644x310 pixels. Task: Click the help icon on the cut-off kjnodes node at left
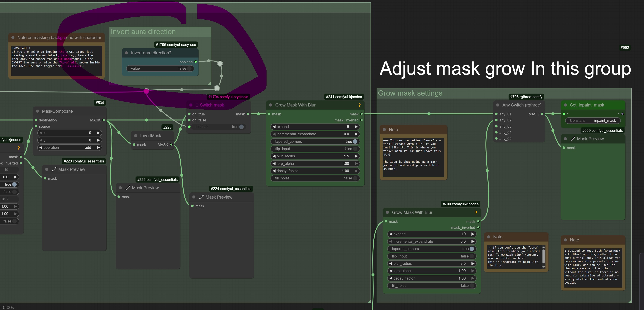click(x=19, y=148)
